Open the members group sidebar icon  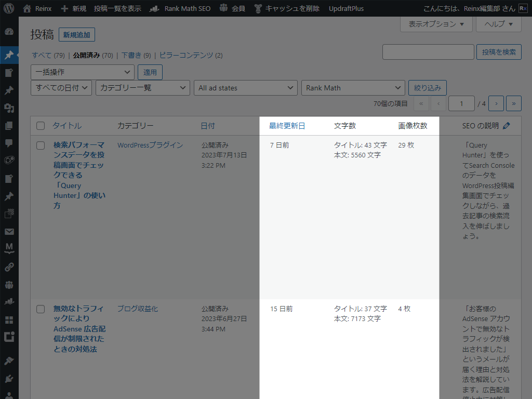coord(9,285)
